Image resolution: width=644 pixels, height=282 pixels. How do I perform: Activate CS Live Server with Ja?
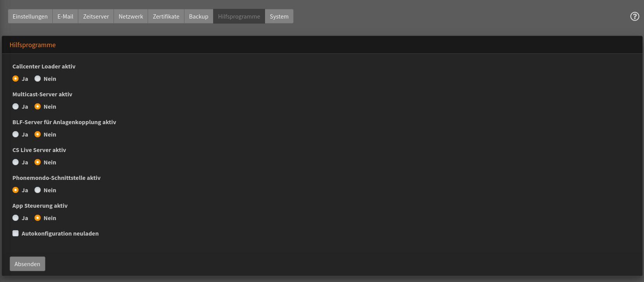tap(15, 162)
